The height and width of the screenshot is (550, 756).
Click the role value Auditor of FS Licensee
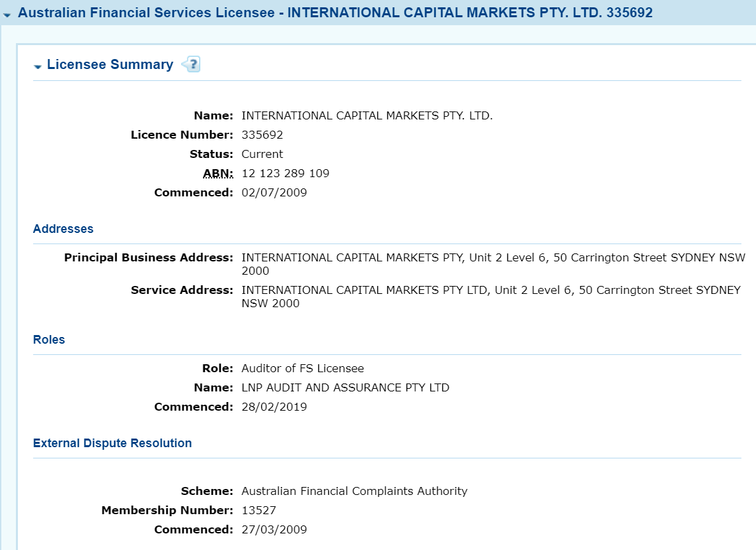click(x=302, y=368)
